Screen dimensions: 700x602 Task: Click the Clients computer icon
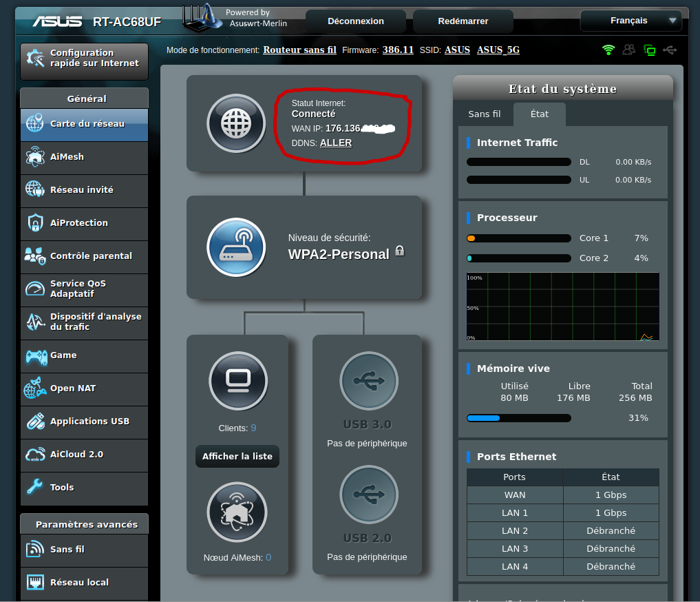pyautogui.click(x=238, y=380)
